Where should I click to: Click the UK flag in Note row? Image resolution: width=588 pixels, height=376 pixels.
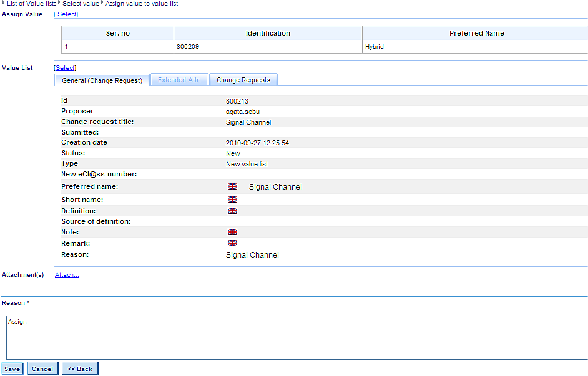coord(232,232)
